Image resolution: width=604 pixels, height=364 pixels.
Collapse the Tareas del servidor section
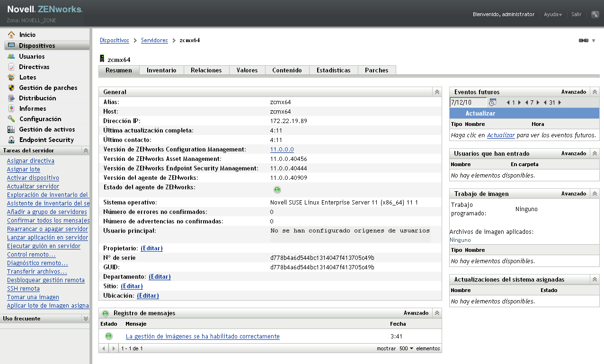[86, 151]
